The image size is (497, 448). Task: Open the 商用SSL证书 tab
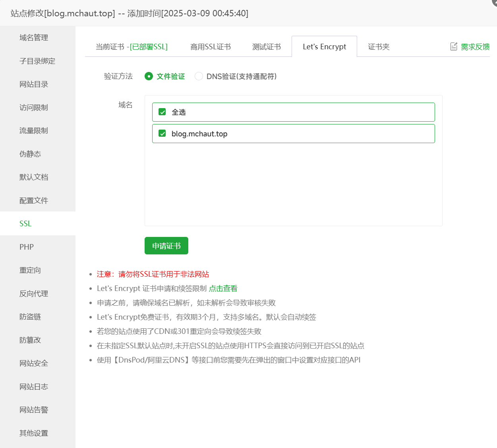tap(211, 47)
